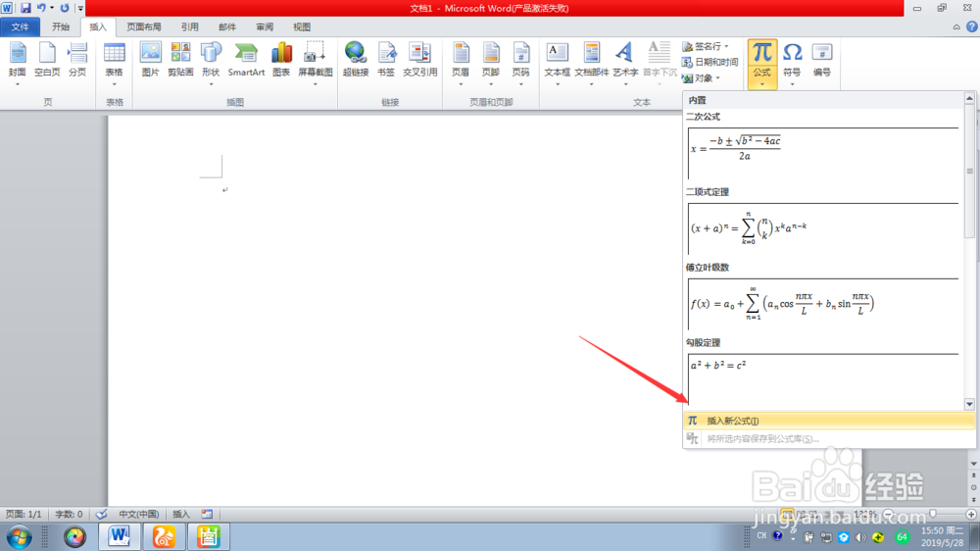This screenshot has height=551, width=980.
Task: Insert WordArt (艺术字)
Action: coord(625,64)
